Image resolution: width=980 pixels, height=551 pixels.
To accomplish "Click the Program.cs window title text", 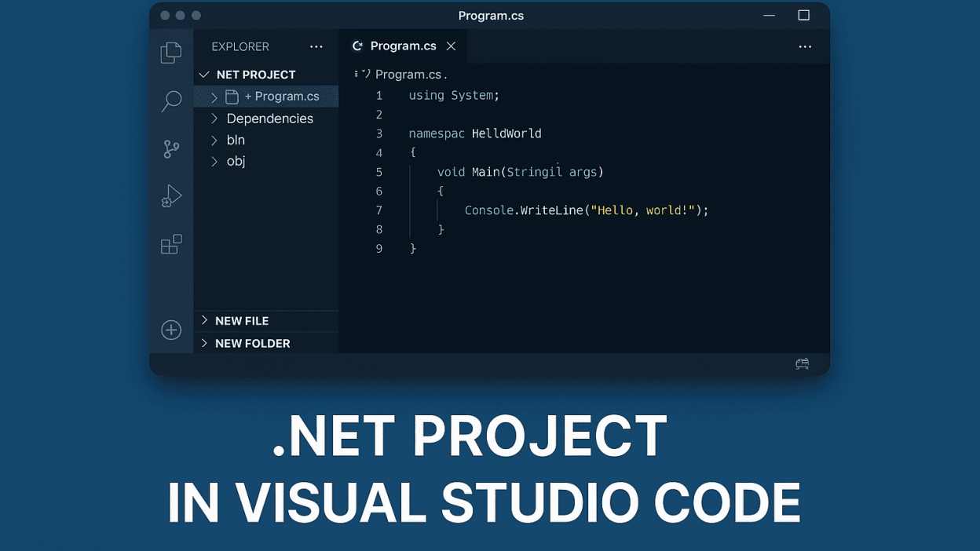I will pos(491,16).
